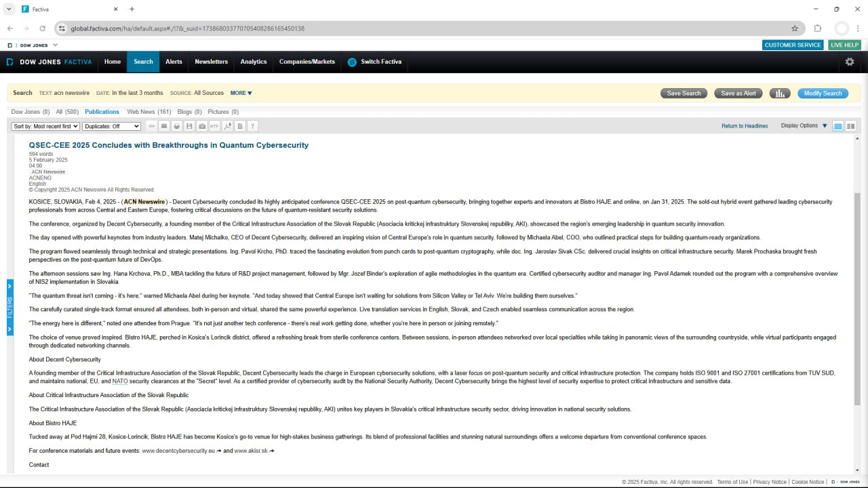
Task: Open the browser extensions puzzle icon
Action: point(817,28)
